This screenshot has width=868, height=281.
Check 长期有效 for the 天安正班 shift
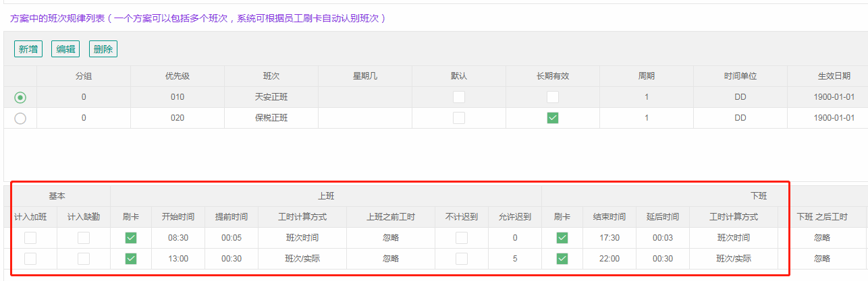(553, 97)
